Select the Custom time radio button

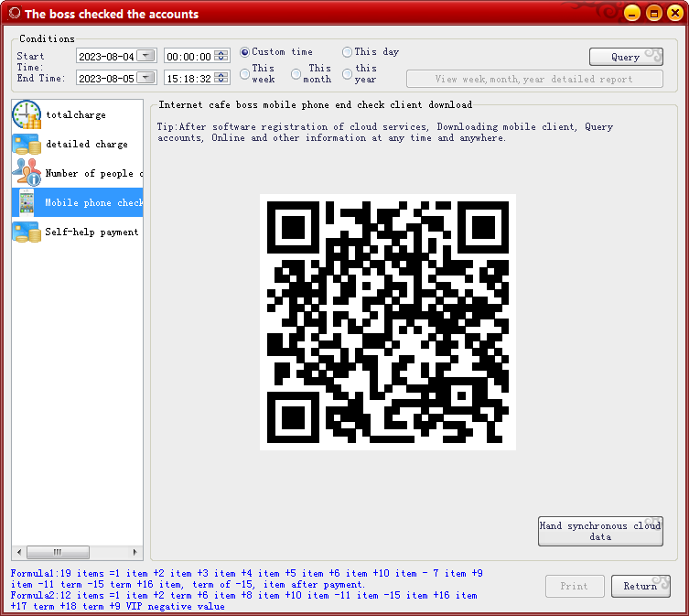244,52
